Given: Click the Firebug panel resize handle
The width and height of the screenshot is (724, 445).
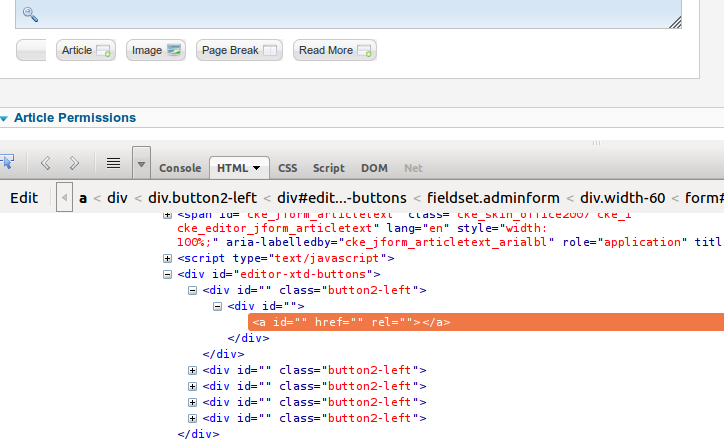Looking at the screenshot, I should [x=597, y=143].
